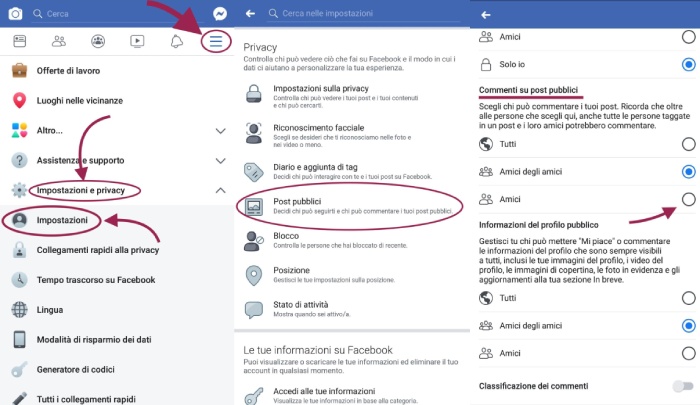
Task: Open 'Collegamenti rapidi alla privacy'
Action: point(117,250)
